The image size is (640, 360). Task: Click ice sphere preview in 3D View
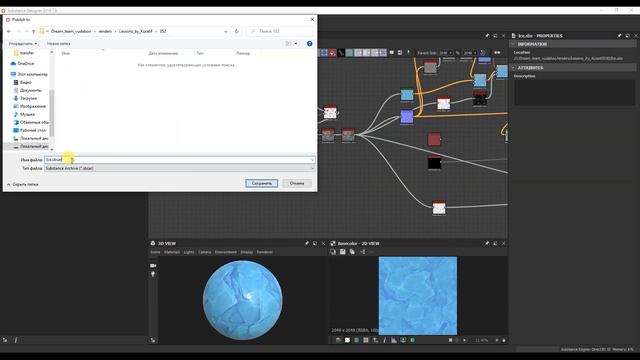tap(242, 300)
